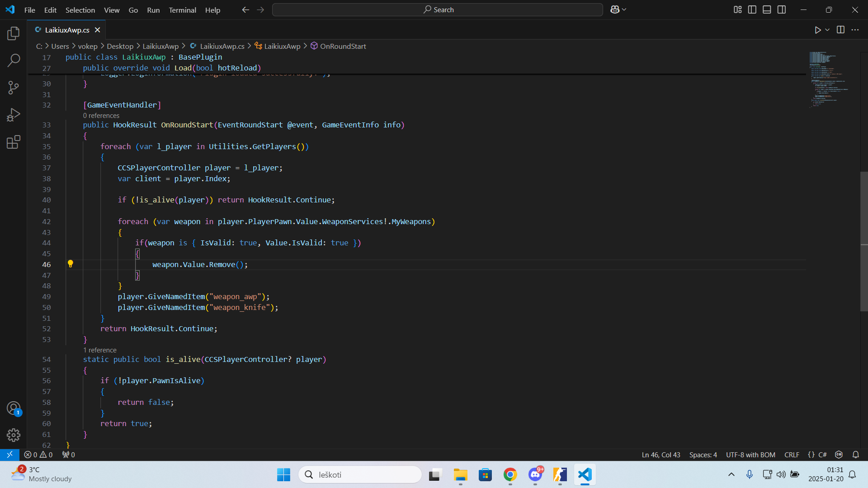Show errors and warnings in status bar
This screenshot has height=488, width=868.
(38, 455)
